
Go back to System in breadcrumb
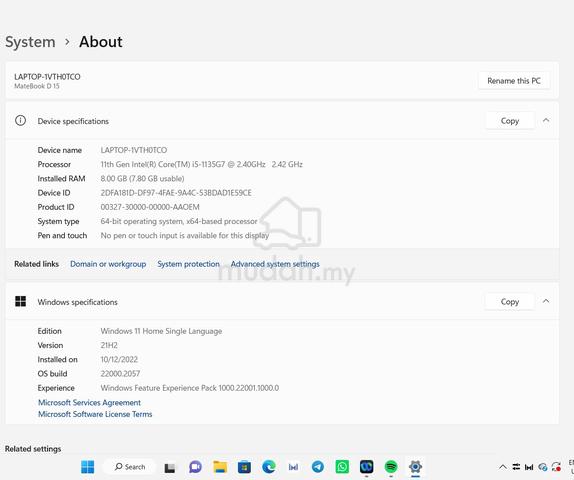coord(30,42)
